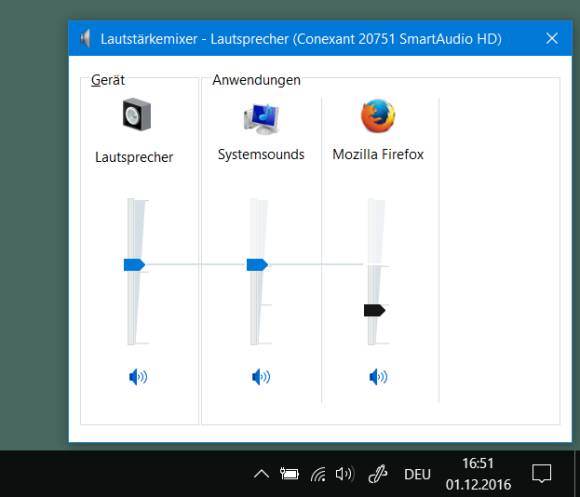Screen dimensions: 580x497
Task: Open the clock showing 16:51
Action: coord(478,474)
